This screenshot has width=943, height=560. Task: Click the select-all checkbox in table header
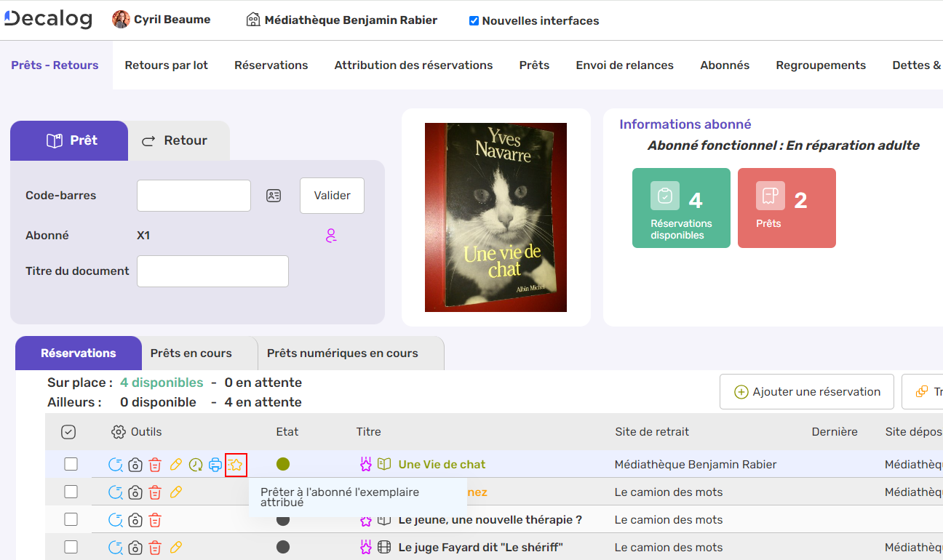69,431
